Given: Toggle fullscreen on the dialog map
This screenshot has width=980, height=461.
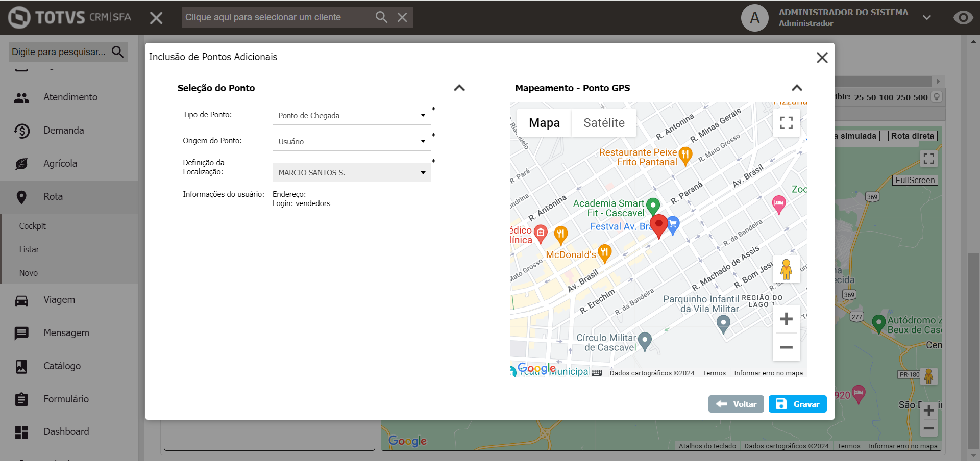Looking at the screenshot, I should tap(787, 122).
